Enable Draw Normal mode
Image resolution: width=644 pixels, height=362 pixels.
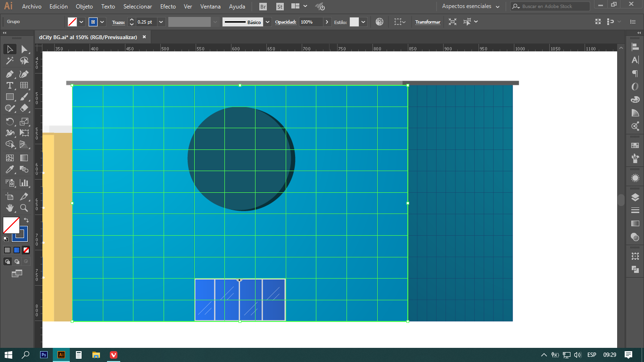pos(7,261)
